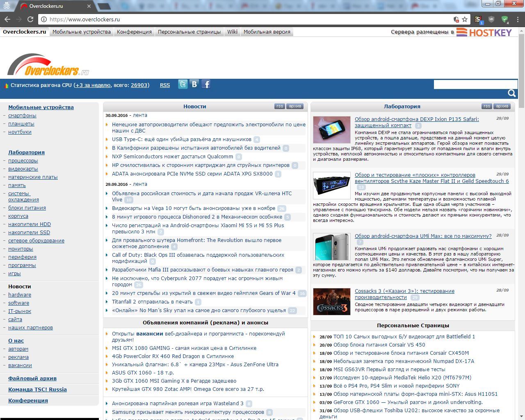Open the UMi Max phone thumbnail
Viewport: 525px width, 420px height.
coord(332,247)
